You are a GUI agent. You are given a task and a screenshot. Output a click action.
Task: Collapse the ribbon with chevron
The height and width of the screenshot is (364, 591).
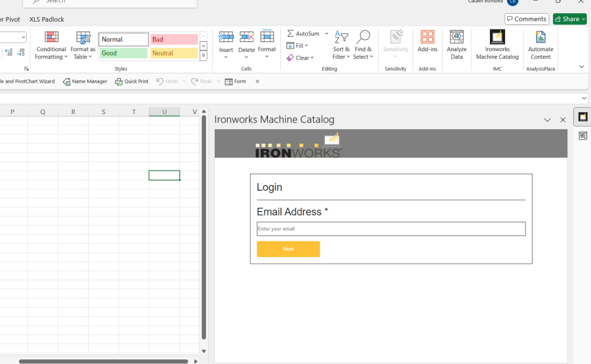[x=582, y=67]
